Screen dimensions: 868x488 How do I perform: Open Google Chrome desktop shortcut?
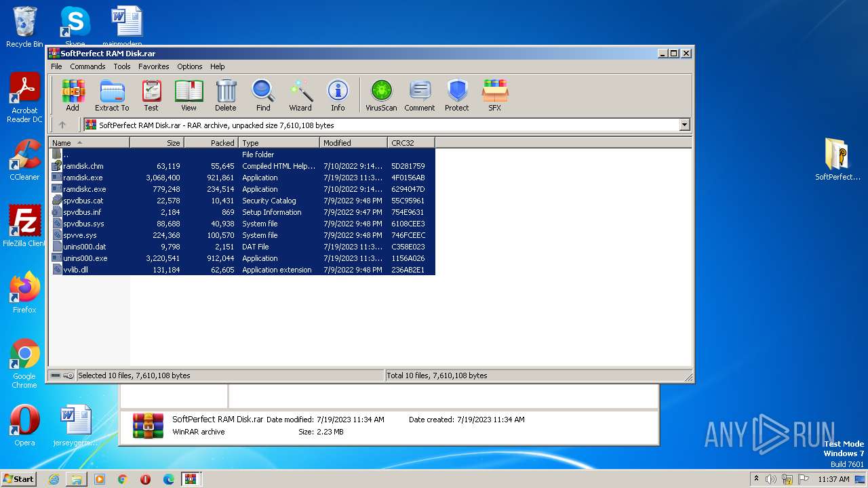pyautogui.click(x=24, y=364)
